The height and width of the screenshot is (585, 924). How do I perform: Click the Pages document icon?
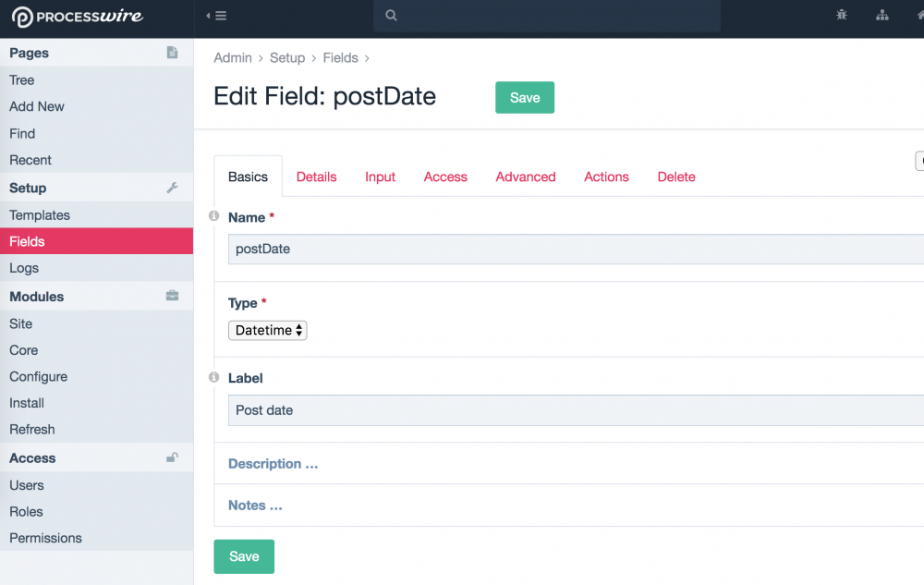pyautogui.click(x=172, y=53)
